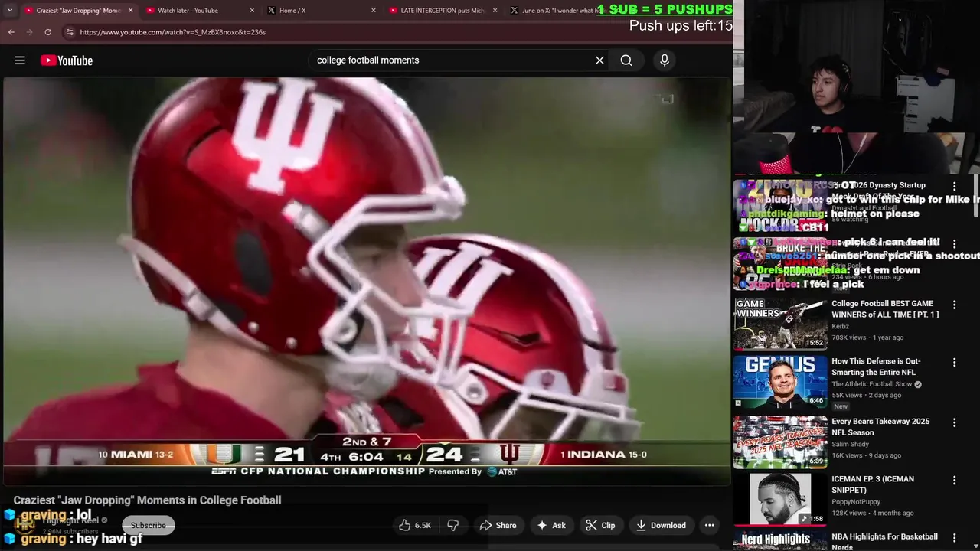Click the browser forward arrow

click(x=30, y=32)
